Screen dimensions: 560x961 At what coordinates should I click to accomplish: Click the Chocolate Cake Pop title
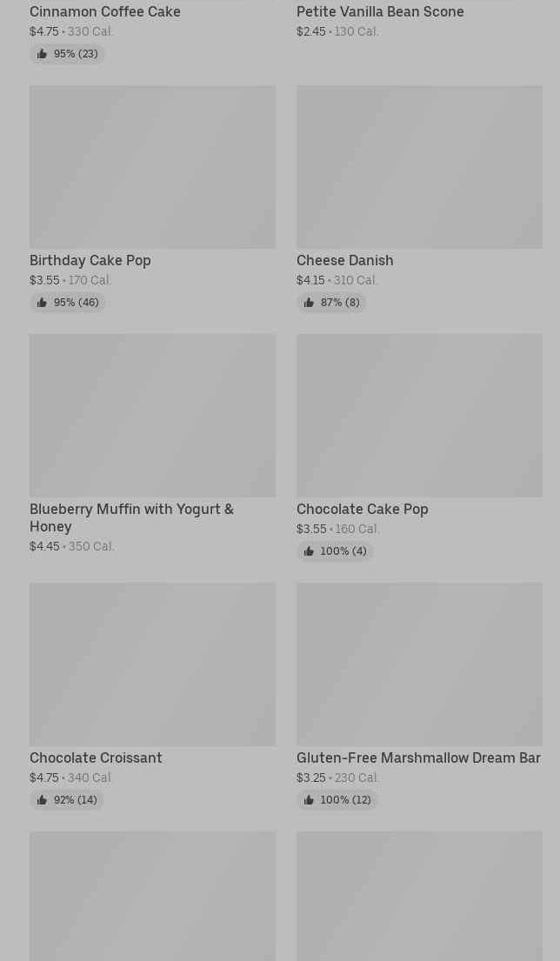363,510
